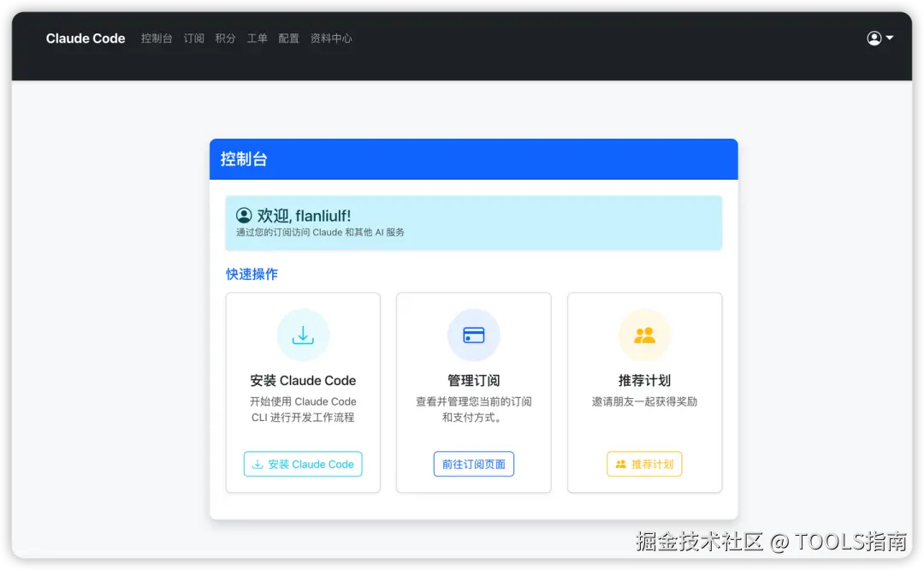Click the 邀请朋友一起获得奖励 description

(x=645, y=401)
